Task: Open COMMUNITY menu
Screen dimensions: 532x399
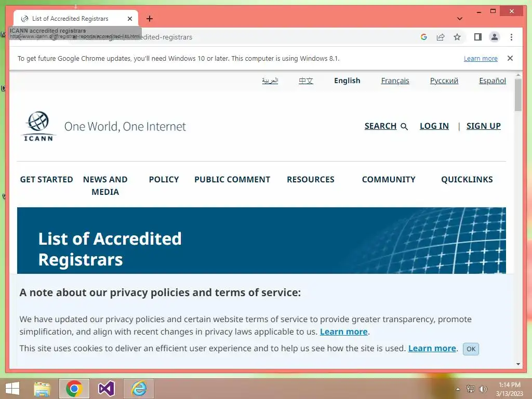Action: pos(389,179)
